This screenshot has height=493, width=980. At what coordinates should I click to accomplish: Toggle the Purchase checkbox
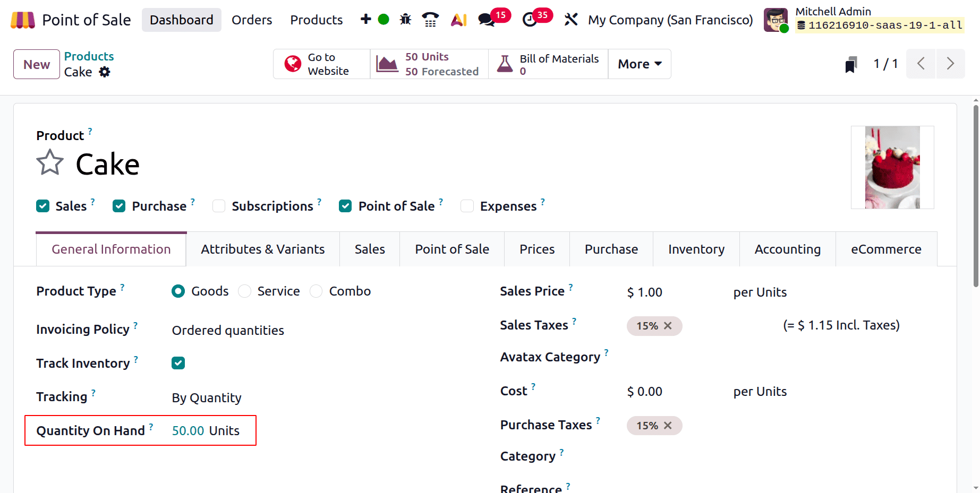click(x=119, y=206)
